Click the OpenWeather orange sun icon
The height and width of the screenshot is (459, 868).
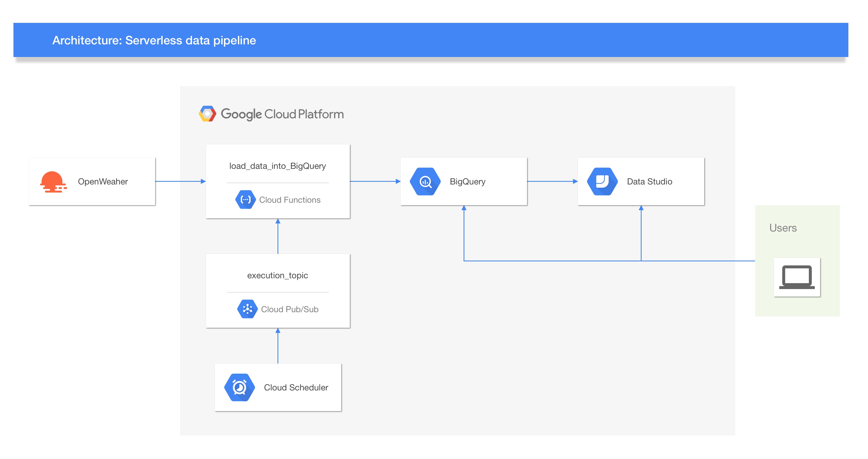pos(53,182)
